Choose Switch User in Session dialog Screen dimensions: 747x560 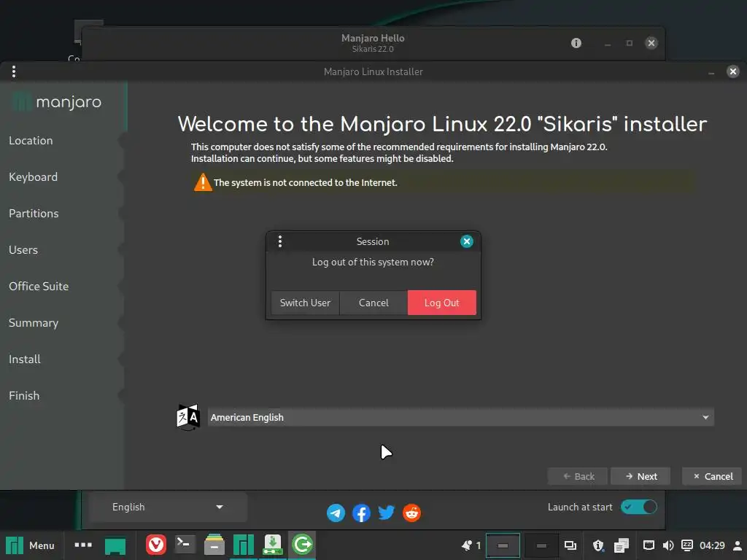305,303
